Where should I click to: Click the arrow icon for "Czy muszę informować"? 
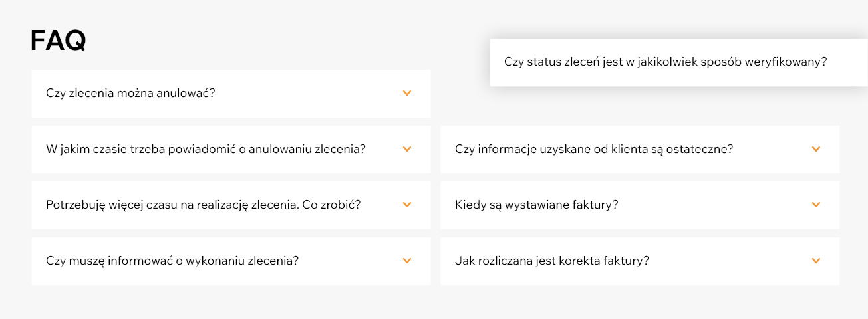tap(408, 261)
